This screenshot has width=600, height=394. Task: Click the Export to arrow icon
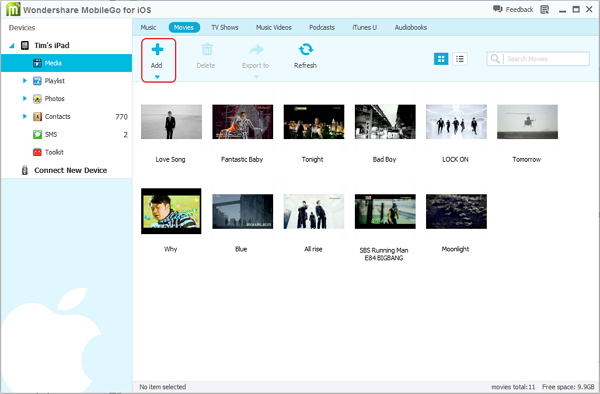[256, 49]
